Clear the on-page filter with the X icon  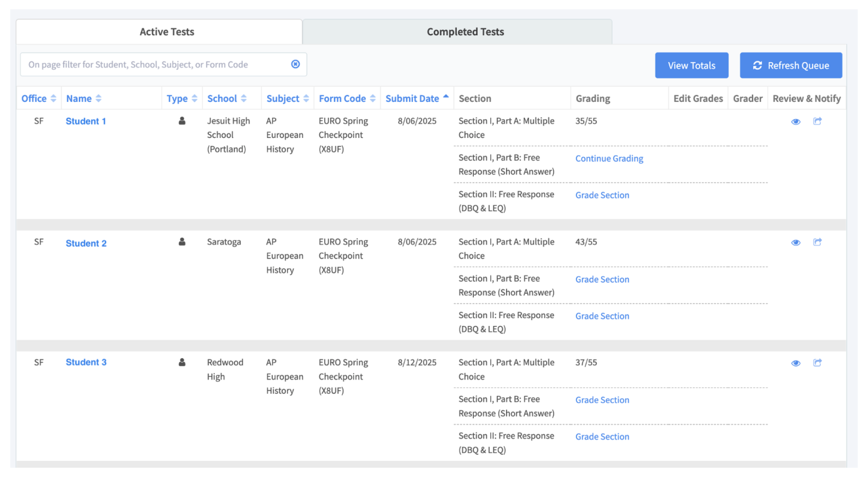[x=295, y=64]
